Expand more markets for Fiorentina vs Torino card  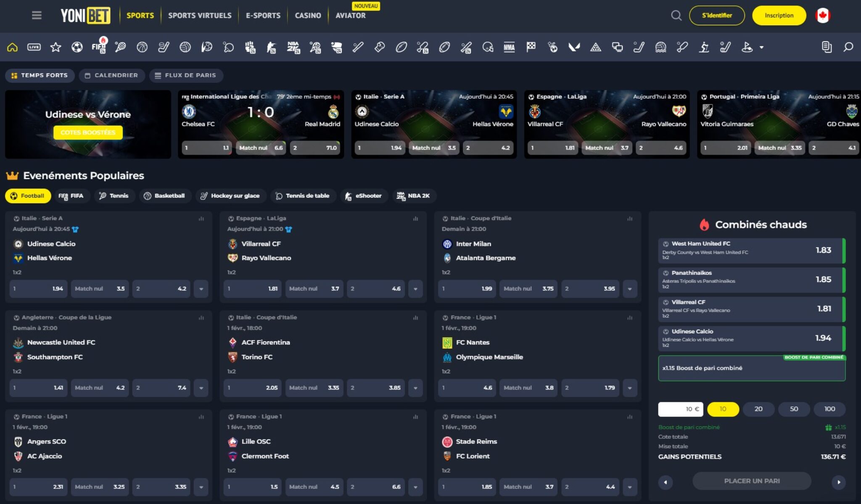[415, 388]
